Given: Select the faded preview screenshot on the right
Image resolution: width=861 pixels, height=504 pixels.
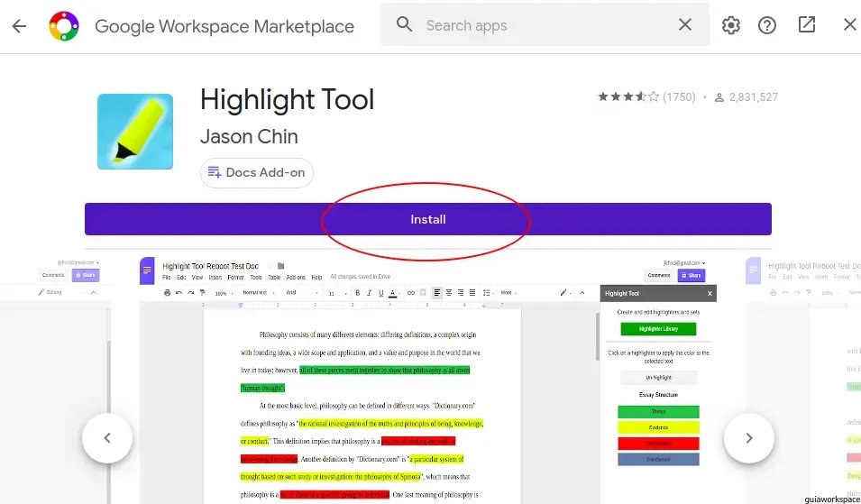Looking at the screenshot, I should coord(803,380).
